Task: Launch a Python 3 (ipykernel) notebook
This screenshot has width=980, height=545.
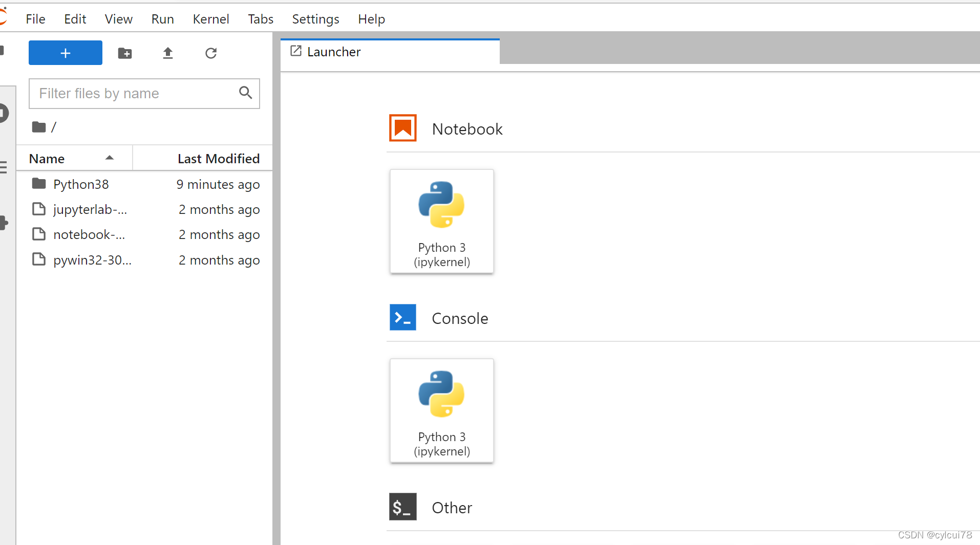Action: 442,221
